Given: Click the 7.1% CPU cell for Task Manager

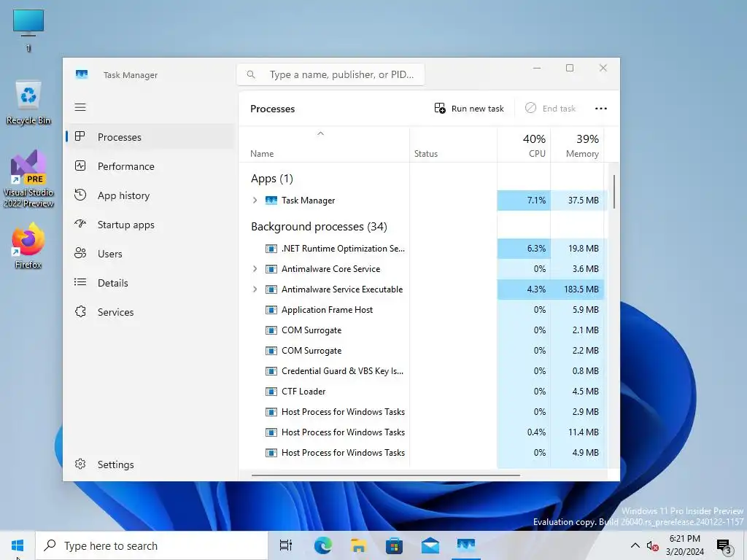Looking at the screenshot, I should click(x=524, y=201).
